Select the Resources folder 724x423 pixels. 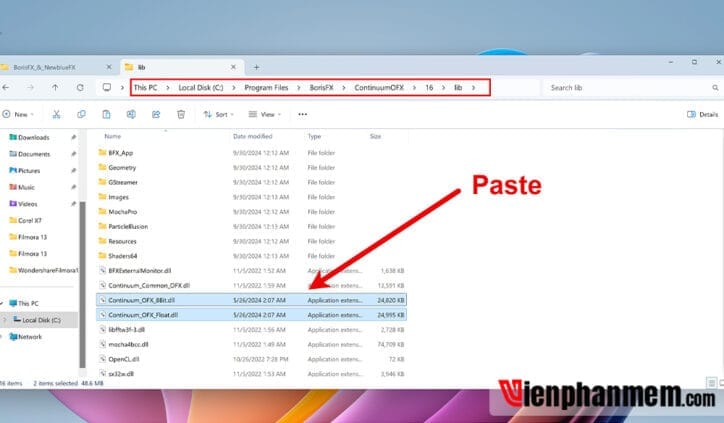tap(122, 242)
